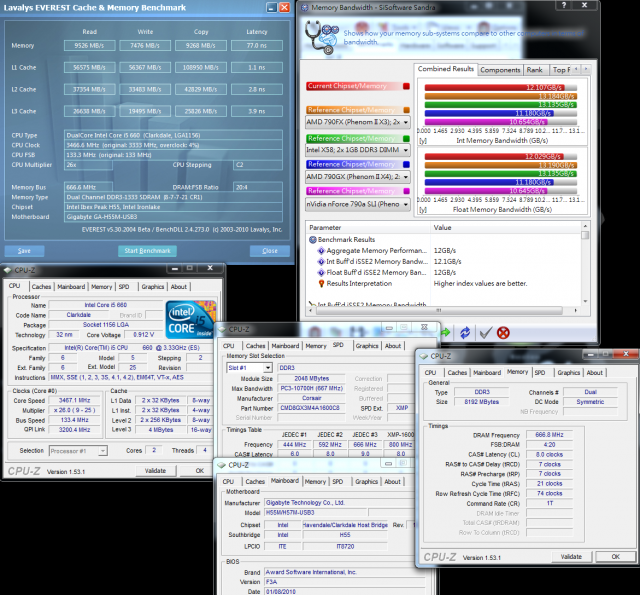Click the green forward arrow in Sandra toolbar
Screen dimensions: 640x595
point(445,333)
